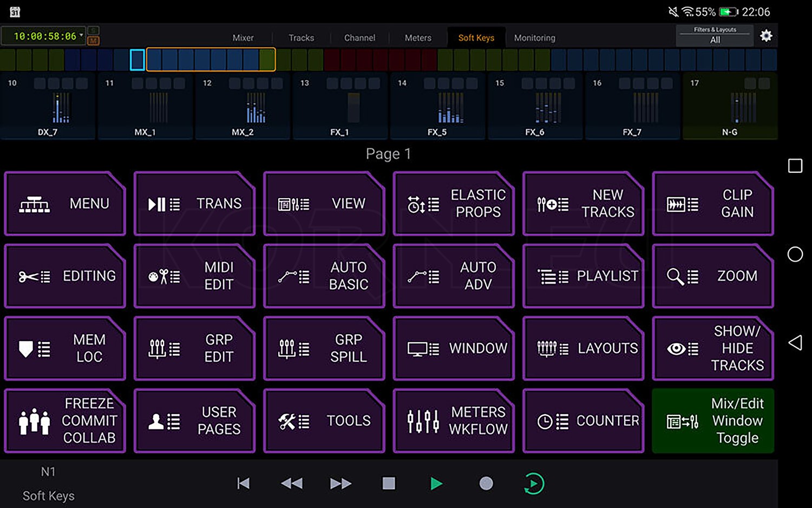
Task: Open the Trans soft key
Action: click(x=194, y=204)
